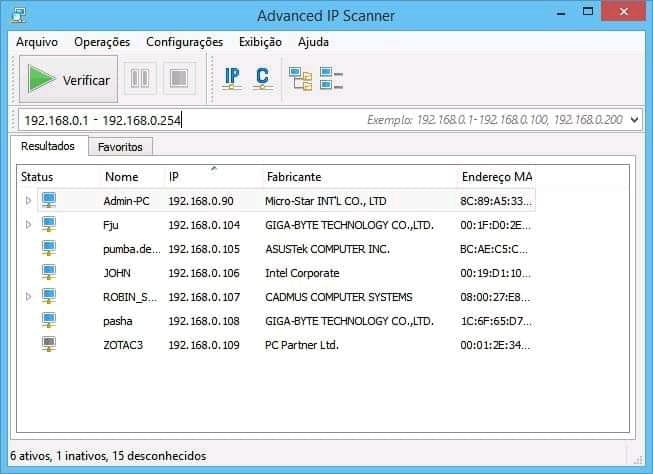Click the collapse all list icon
Screen dimensions: 653x474
pos(331,79)
